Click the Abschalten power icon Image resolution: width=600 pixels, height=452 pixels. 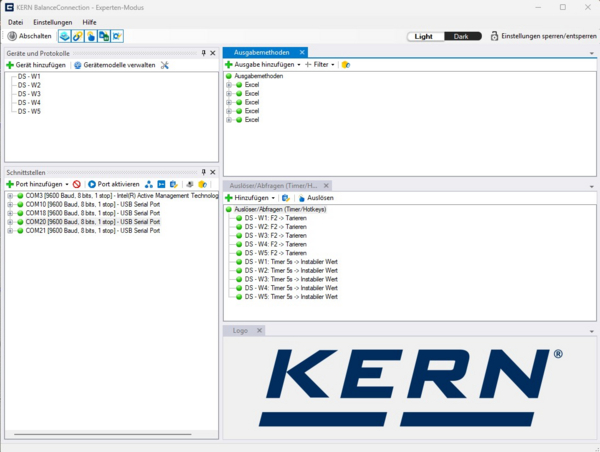click(12, 36)
